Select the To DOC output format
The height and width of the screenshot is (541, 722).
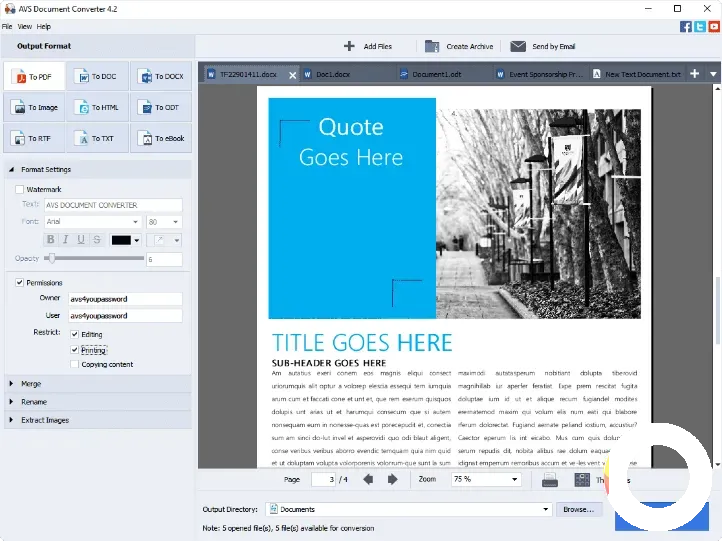[x=97, y=76]
